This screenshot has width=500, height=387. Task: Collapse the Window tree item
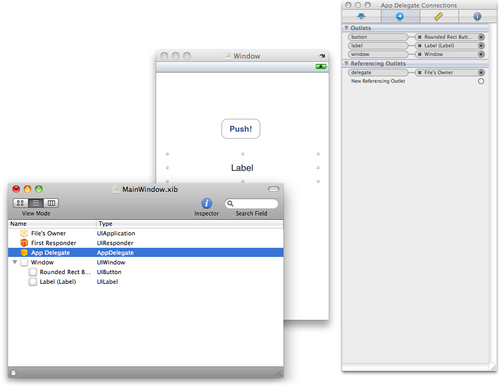click(15, 262)
